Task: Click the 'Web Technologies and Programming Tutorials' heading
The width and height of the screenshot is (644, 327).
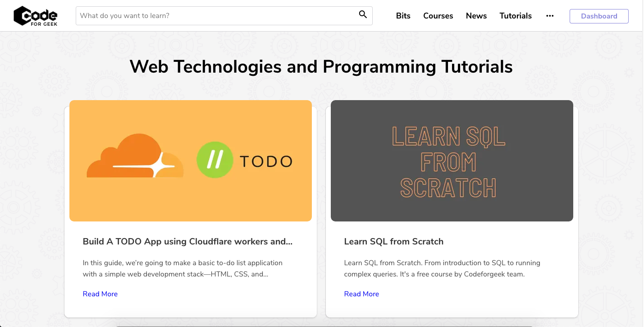Action: click(x=321, y=67)
